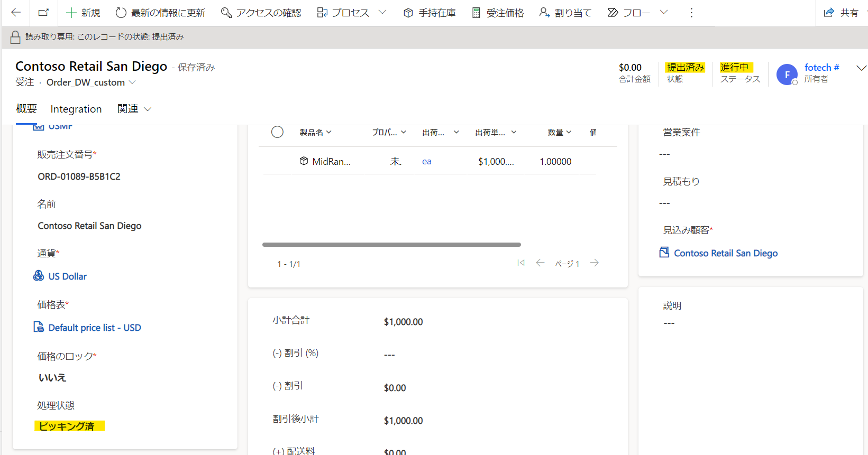Click the MidRan... product cell
Image resolution: width=868 pixels, height=455 pixels.
[331, 162]
